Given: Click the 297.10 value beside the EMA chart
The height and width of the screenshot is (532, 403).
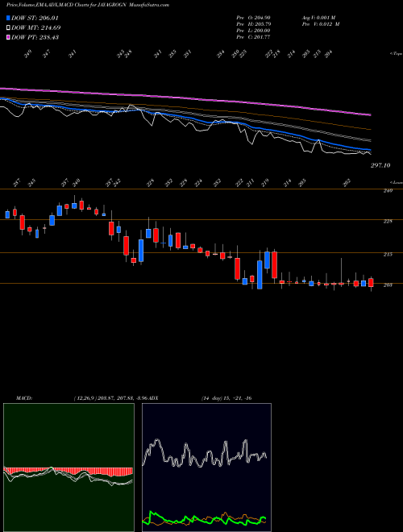Looking at the screenshot, I should click(x=380, y=165).
